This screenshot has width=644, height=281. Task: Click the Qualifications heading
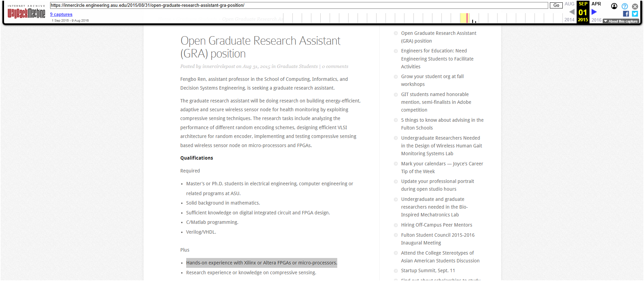tap(197, 158)
